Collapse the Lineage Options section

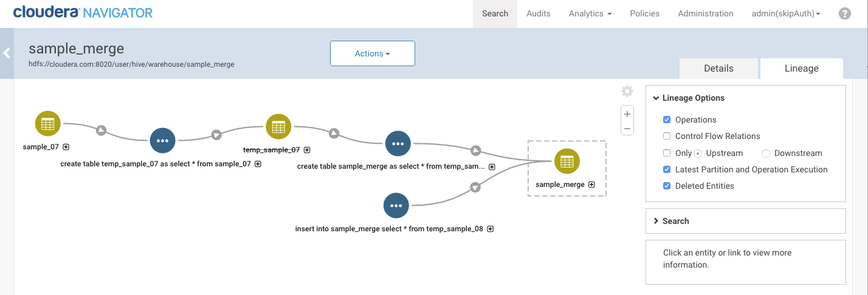tap(656, 98)
